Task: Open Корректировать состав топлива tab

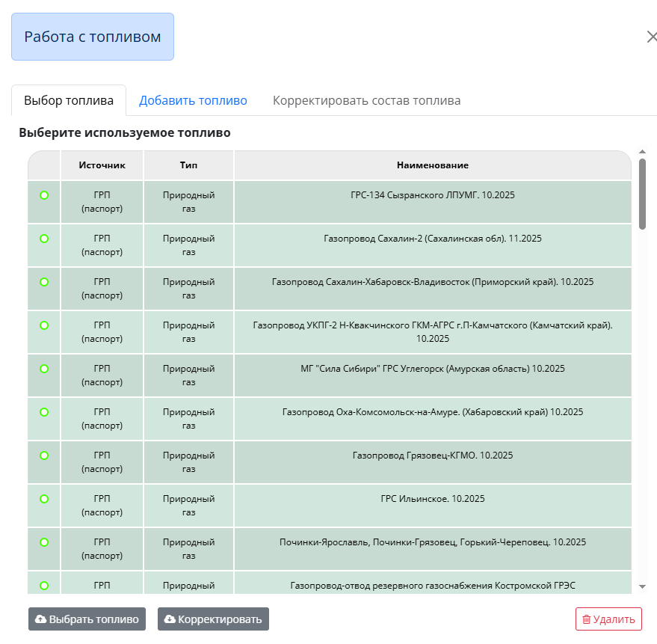Action: click(x=367, y=101)
